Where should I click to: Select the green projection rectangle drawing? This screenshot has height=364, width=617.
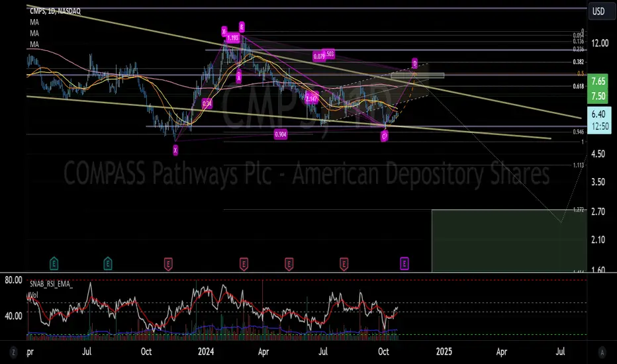509,241
